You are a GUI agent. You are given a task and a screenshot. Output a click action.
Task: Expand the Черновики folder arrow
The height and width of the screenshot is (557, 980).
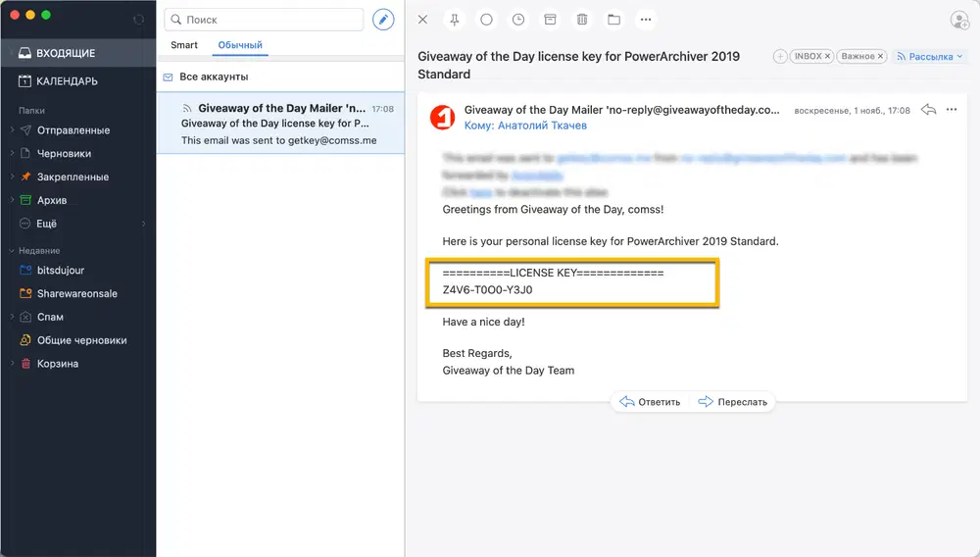[x=12, y=153]
